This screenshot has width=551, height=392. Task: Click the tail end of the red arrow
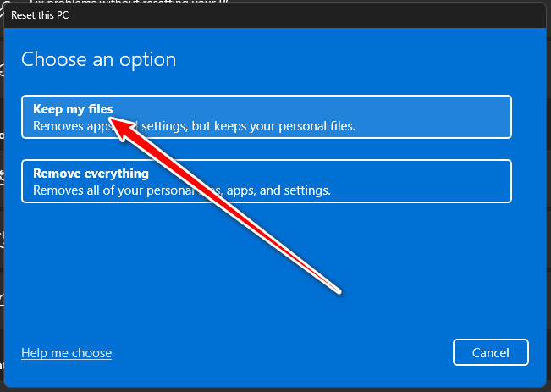click(339, 291)
